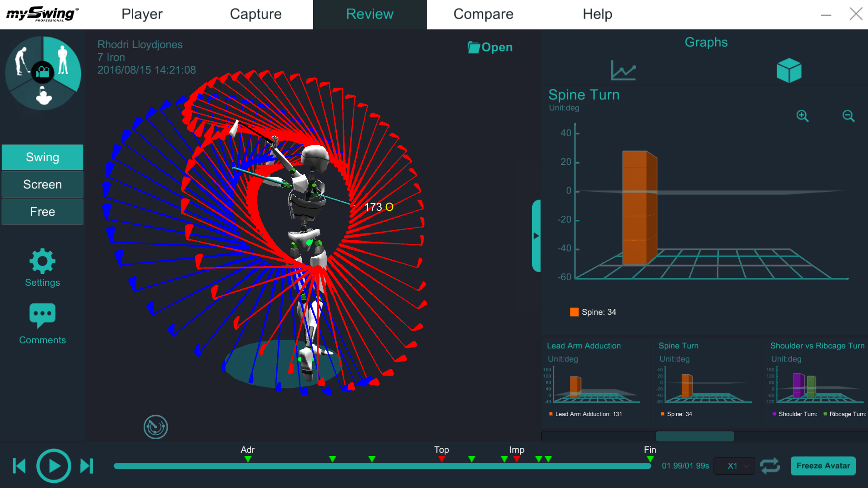
Task: Open the X1 playback speed dropdown
Action: [x=734, y=466]
